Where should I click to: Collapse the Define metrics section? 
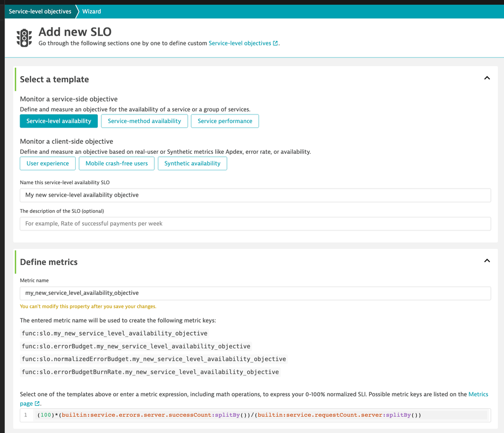click(487, 261)
